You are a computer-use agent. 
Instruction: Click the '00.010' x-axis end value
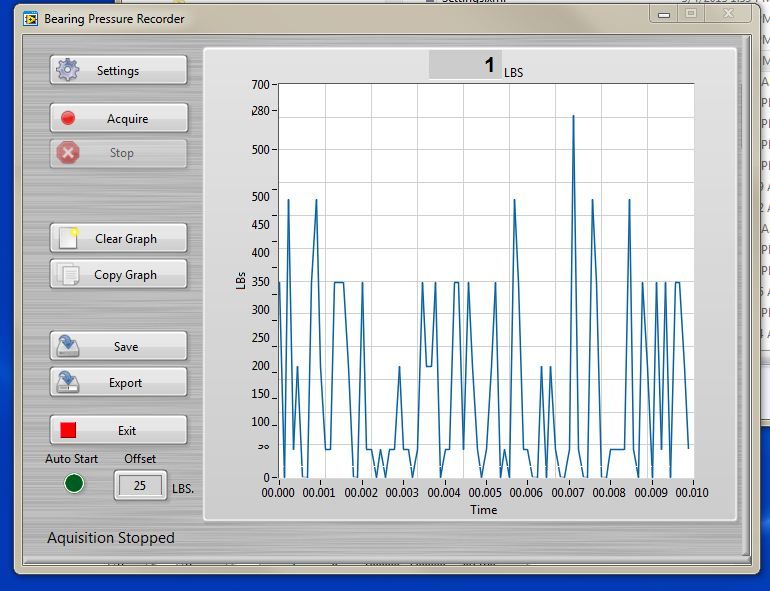click(x=692, y=492)
